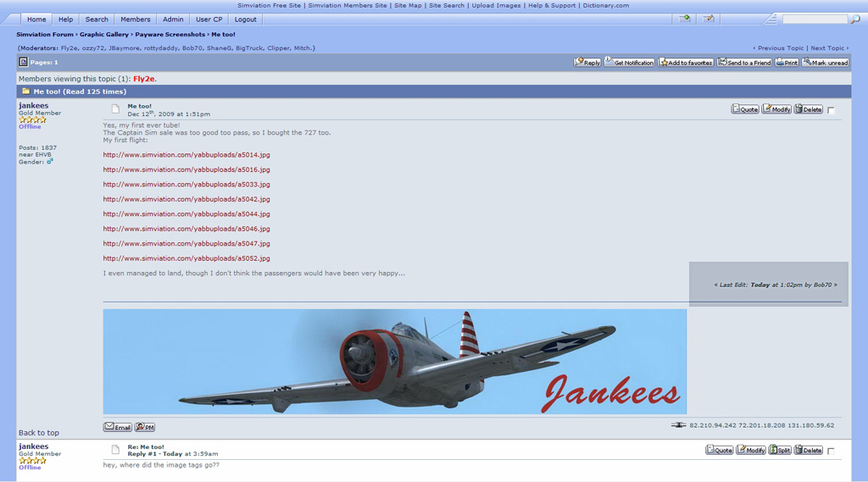The image size is (868, 482).
Task: Click jankees username on Reply #1
Action: click(33, 446)
